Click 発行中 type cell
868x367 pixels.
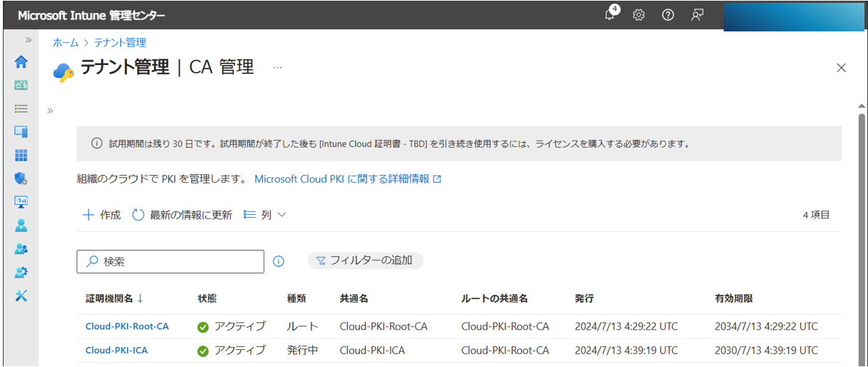click(302, 351)
